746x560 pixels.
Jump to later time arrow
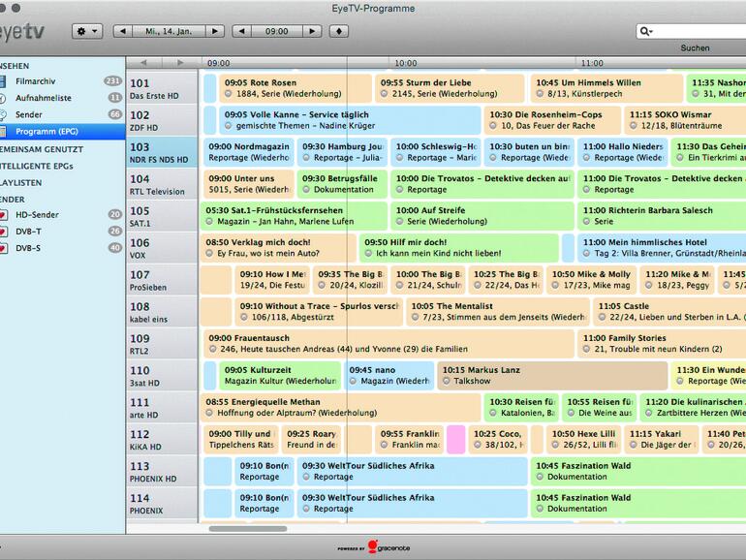[312, 31]
